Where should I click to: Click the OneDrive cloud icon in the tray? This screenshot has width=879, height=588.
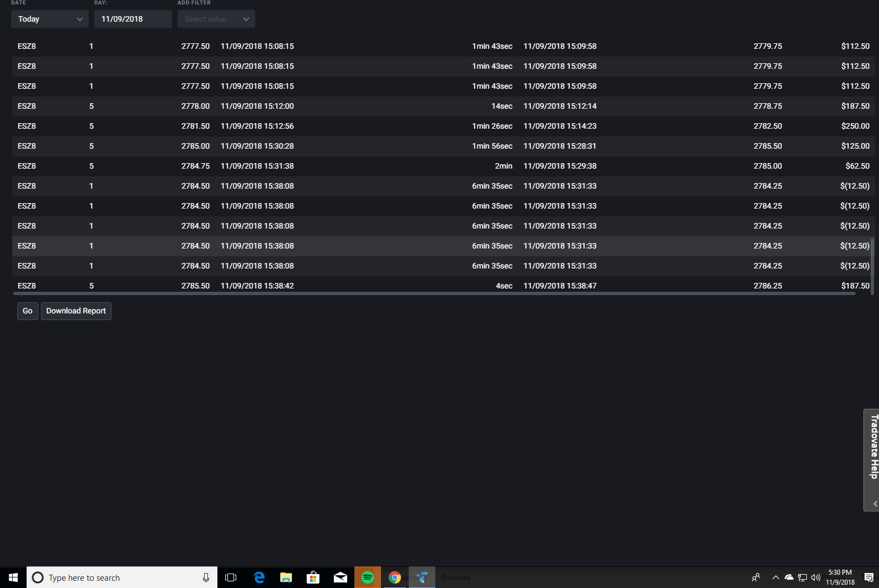[x=789, y=577]
